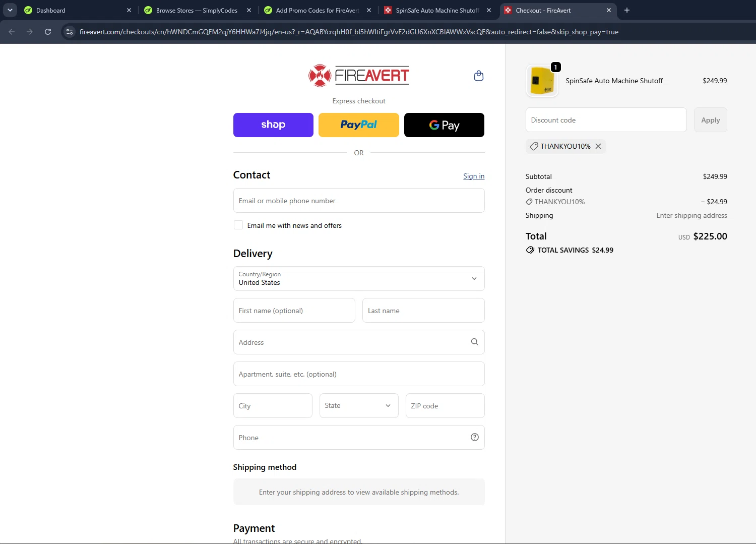Viewport: 756px width, 544px height.
Task: Close the Dashboard tab
Action: coord(129,10)
